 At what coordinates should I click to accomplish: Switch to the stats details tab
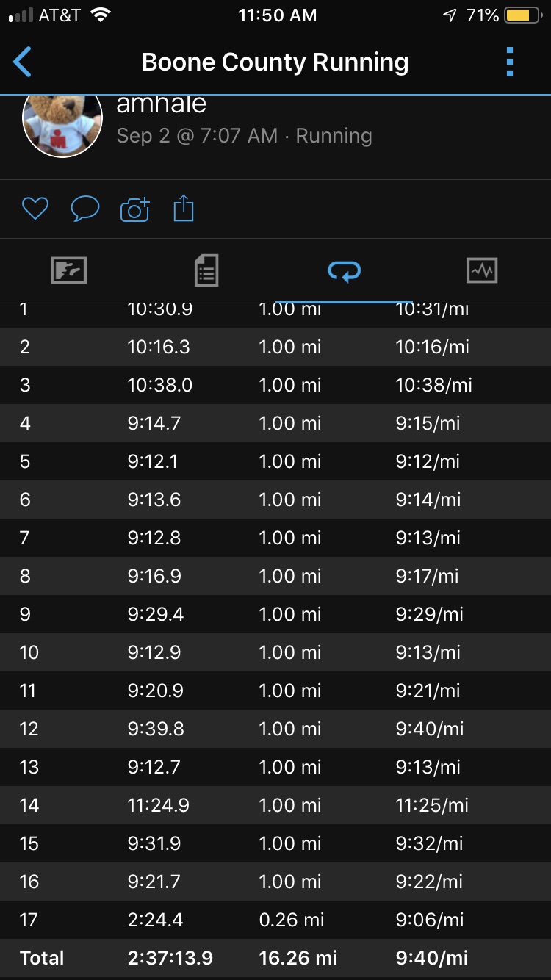pos(206,271)
